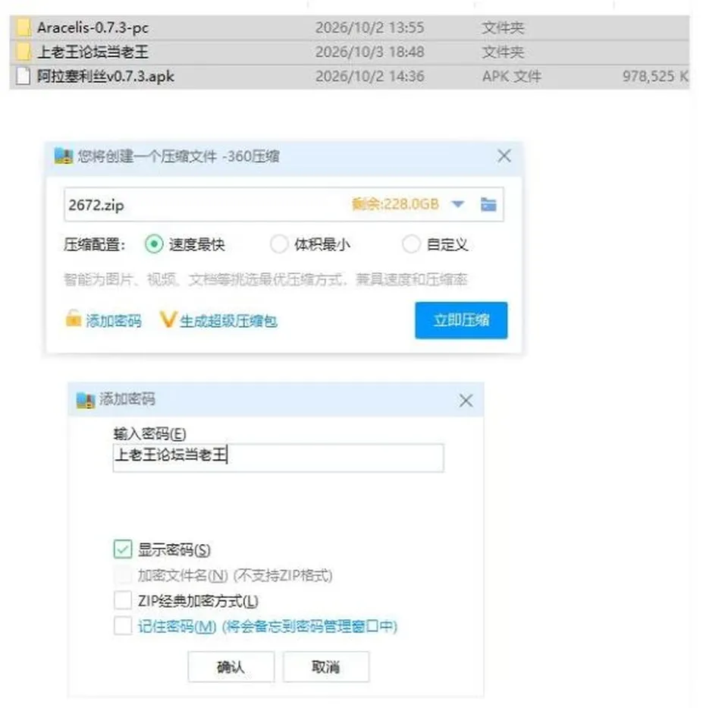Viewport: 728px width, 708px height.
Task: Select the 上老王论坛当老王 folder name
Action: click(x=93, y=52)
